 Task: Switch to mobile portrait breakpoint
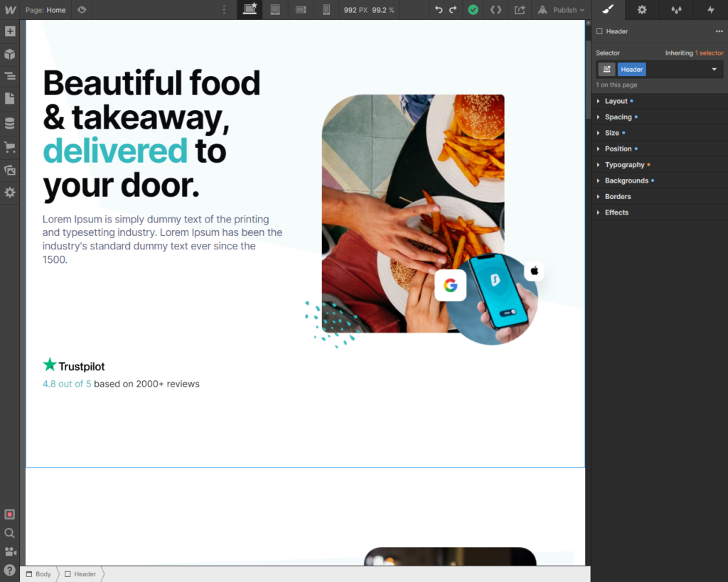pos(326,10)
